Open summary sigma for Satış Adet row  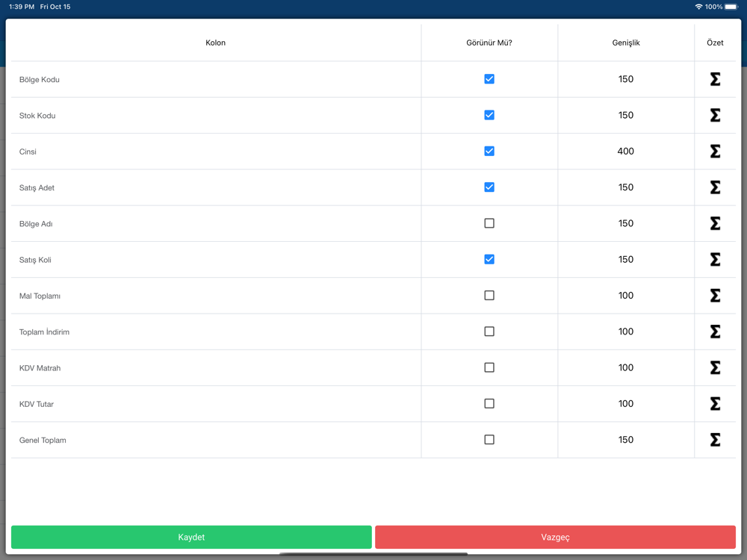click(715, 187)
